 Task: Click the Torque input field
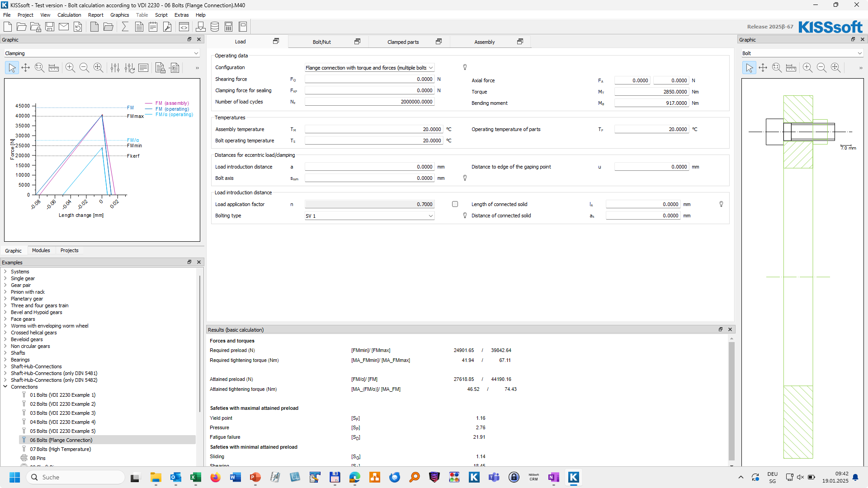[651, 92]
